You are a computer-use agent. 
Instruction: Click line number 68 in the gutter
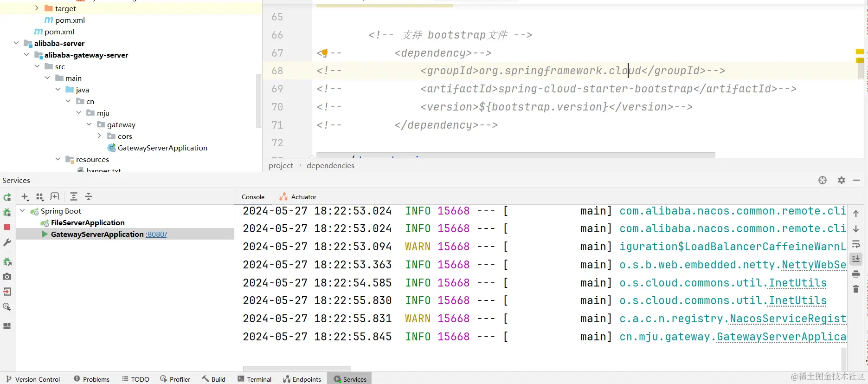277,71
